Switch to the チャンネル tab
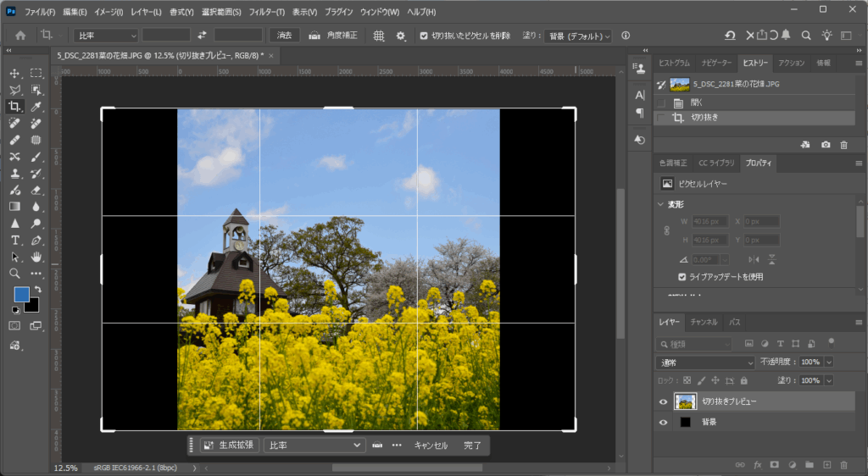The height and width of the screenshot is (476, 868). pos(704,323)
